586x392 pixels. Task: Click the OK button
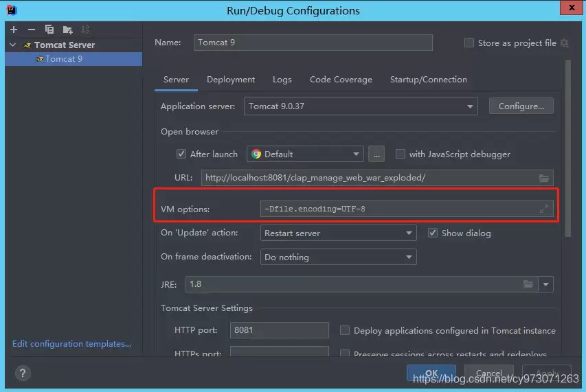tap(431, 373)
